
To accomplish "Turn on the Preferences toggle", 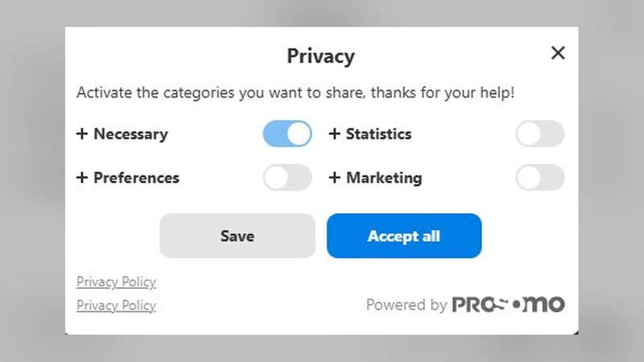I will 287,178.
